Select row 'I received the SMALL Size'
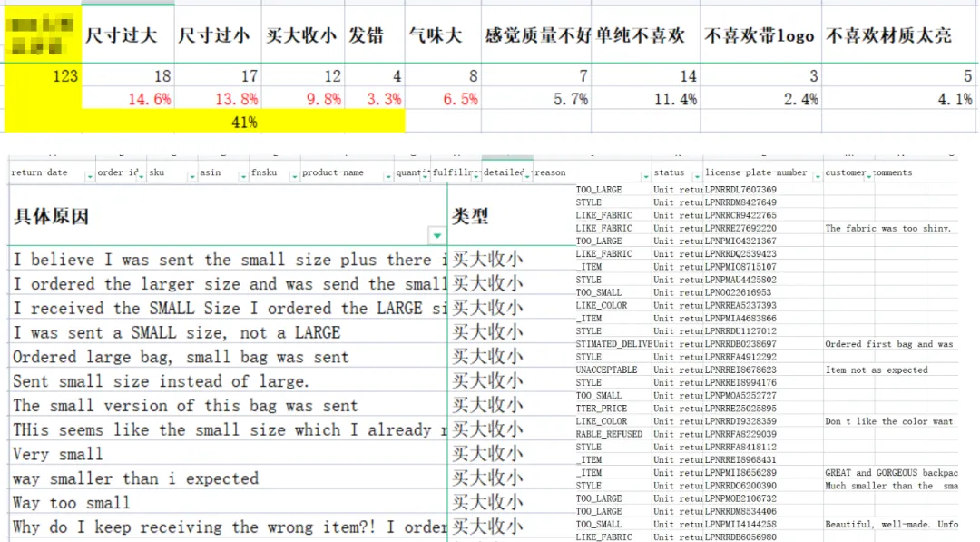 (x=228, y=308)
